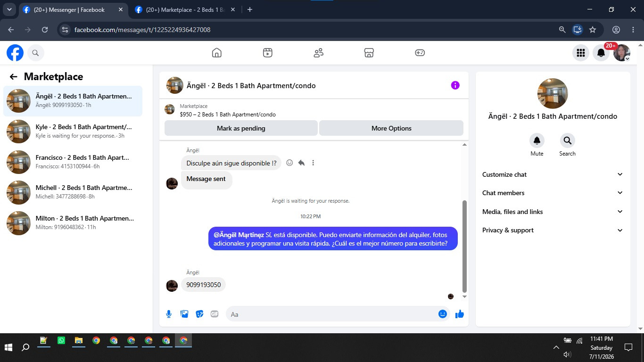Image resolution: width=644 pixels, height=362 pixels.
Task: Open Windows notification center
Action: point(628,347)
